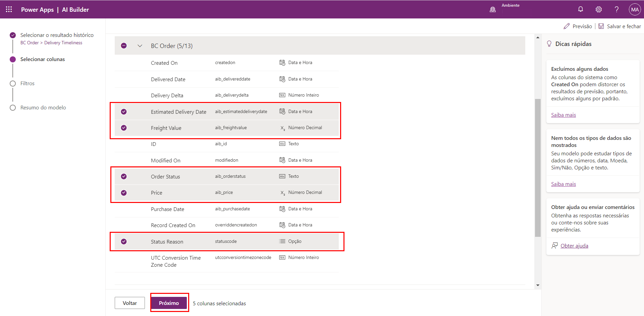Image resolution: width=644 pixels, height=316 pixels.
Task: Click date-time icon for Purchase Date
Action: [282, 209]
